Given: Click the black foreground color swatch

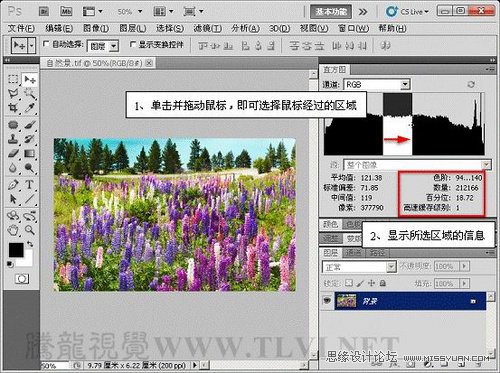Looking at the screenshot, I should (16, 250).
